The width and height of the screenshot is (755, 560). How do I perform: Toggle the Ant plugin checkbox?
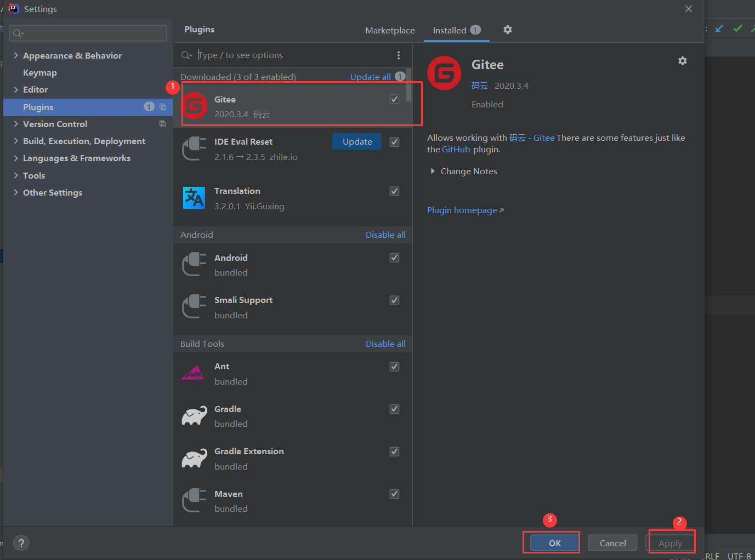tap(394, 367)
